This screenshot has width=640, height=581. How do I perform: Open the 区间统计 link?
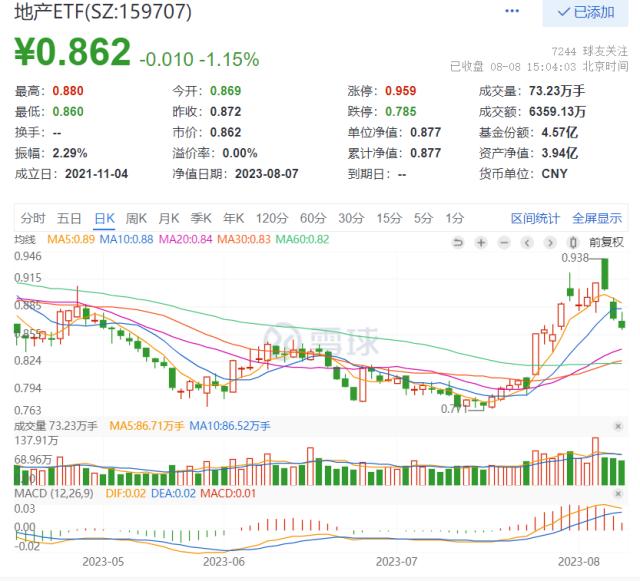click(535, 218)
